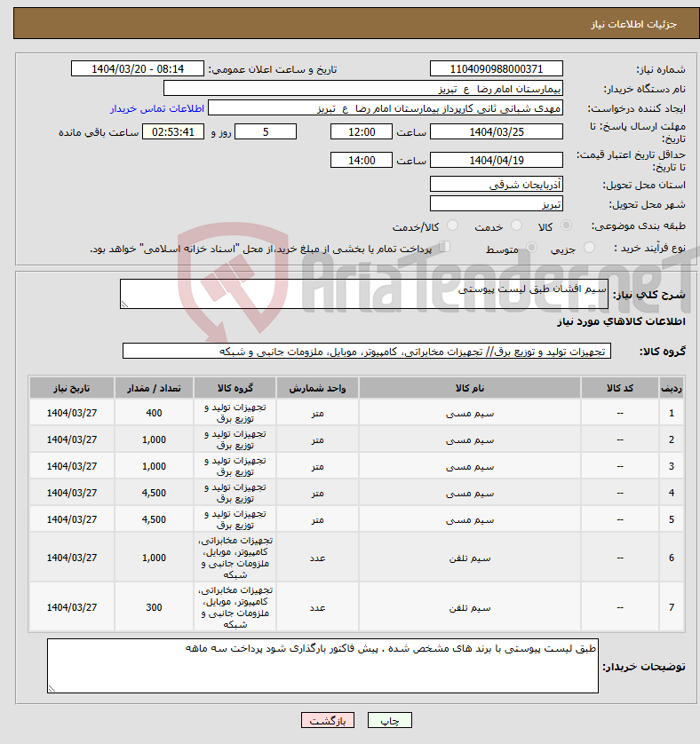Click the گروه کالا table column header
700x744 pixels.
tap(235, 388)
